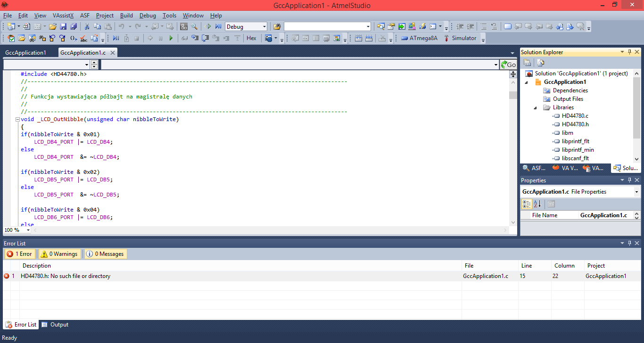Click the code editor vertical scrollbar thumb
This screenshot has width=644, height=343.
tap(513, 95)
